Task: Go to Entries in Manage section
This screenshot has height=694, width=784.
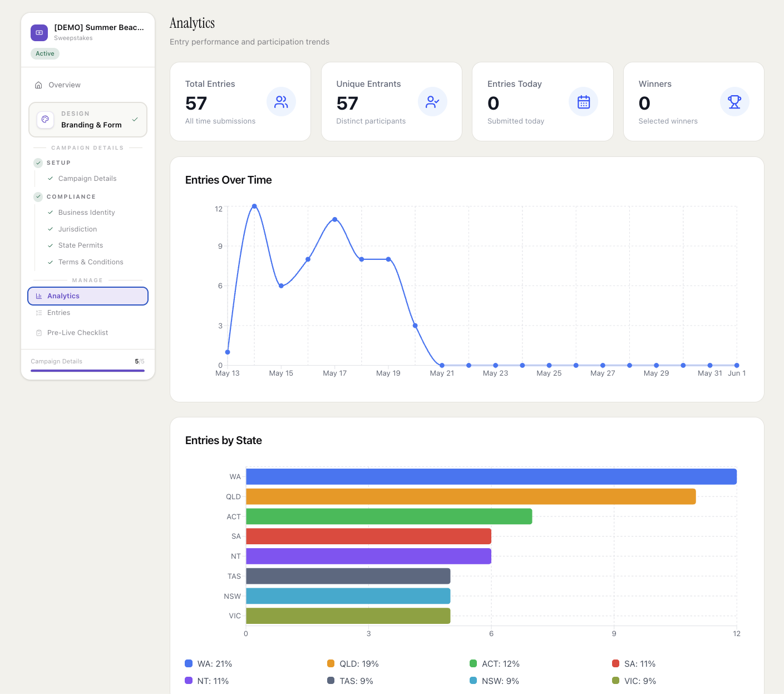Action: point(88,313)
